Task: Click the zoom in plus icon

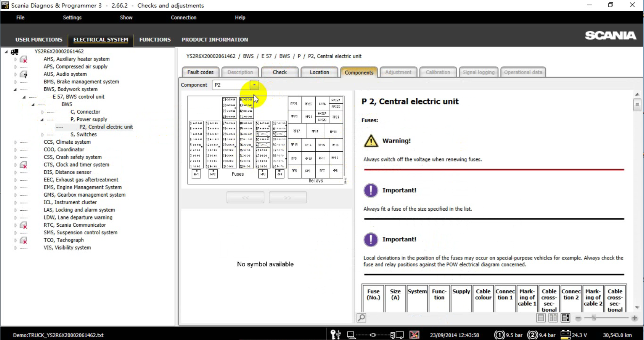Action: point(634,318)
